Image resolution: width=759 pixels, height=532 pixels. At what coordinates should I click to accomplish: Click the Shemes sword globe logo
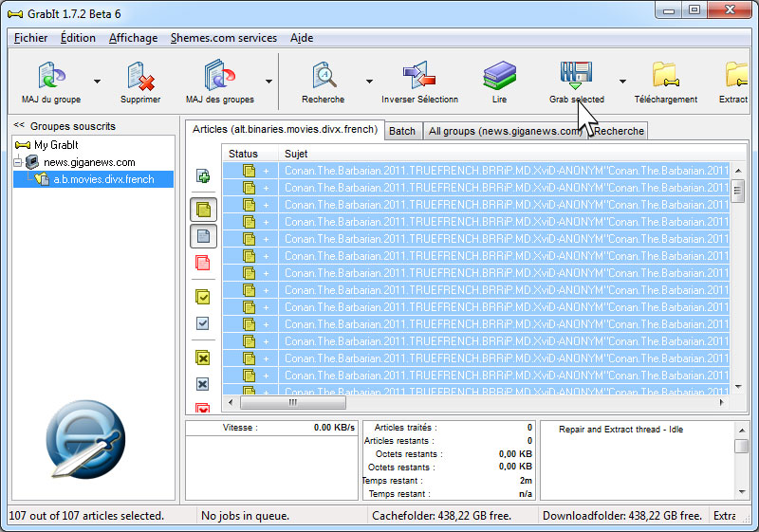(x=85, y=439)
